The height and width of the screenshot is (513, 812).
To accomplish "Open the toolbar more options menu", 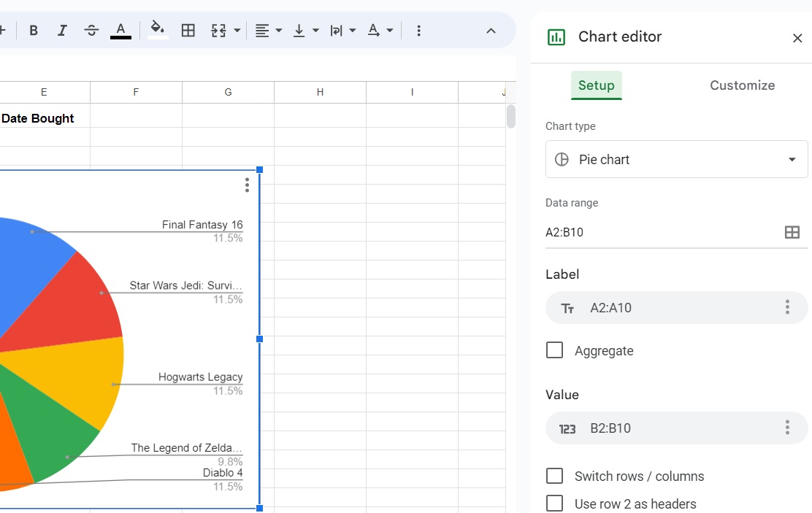I will (418, 31).
